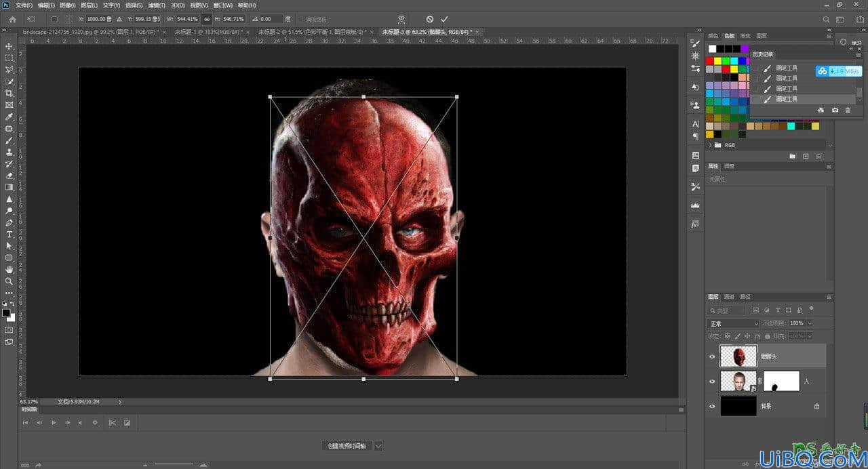Select the Pen tool

pos(9,222)
